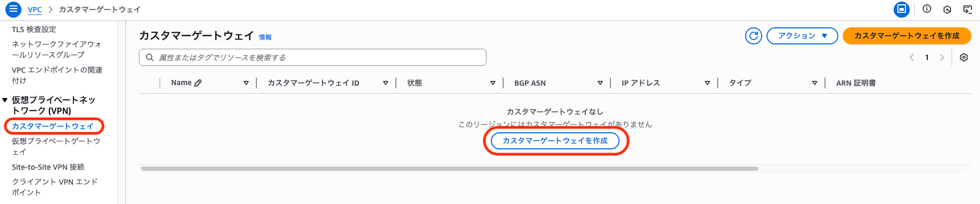Viewport: 980px width, 204px height.
Task: Open the アクション dropdown
Action: (x=802, y=36)
